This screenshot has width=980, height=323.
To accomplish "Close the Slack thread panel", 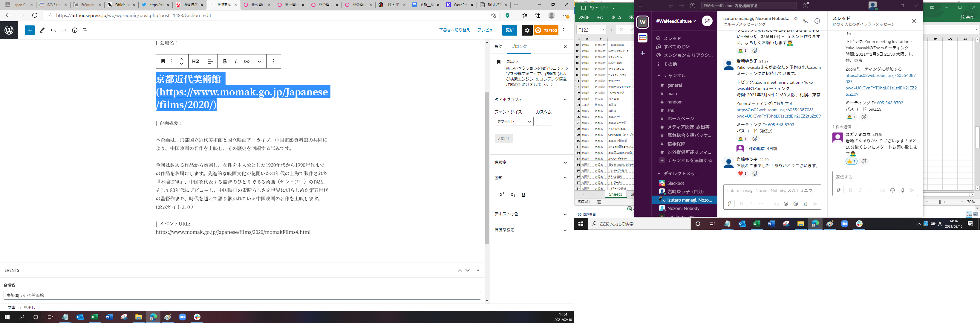I will point(914,21).
